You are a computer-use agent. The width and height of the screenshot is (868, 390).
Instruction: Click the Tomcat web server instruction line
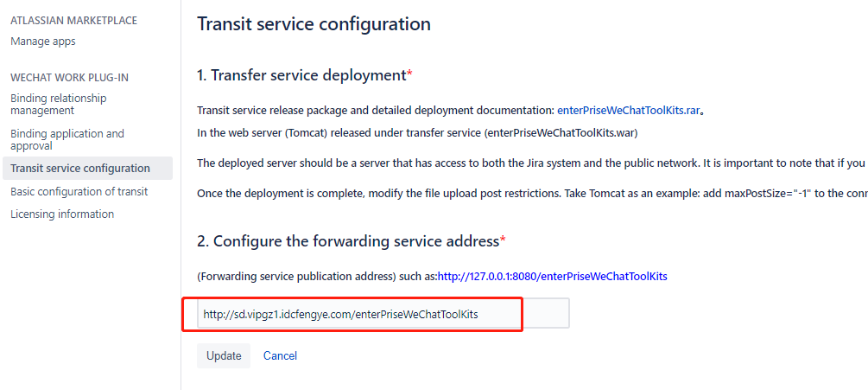click(x=417, y=133)
